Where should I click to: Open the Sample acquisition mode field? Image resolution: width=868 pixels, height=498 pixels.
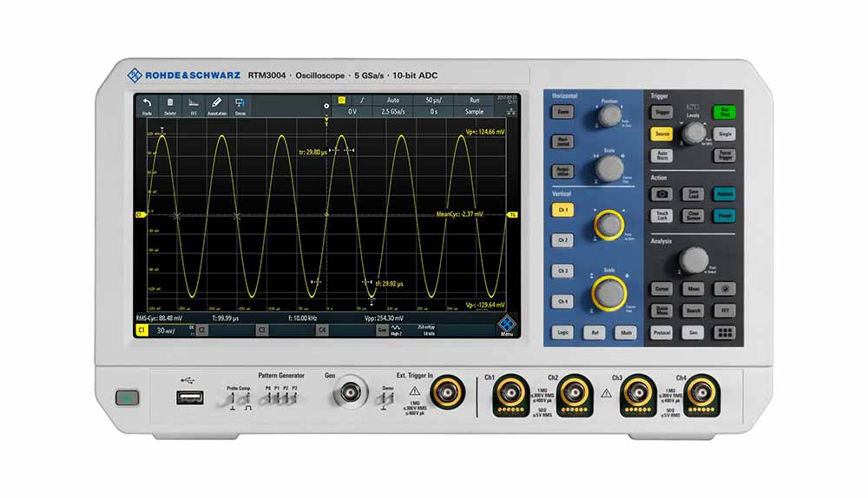(474, 111)
